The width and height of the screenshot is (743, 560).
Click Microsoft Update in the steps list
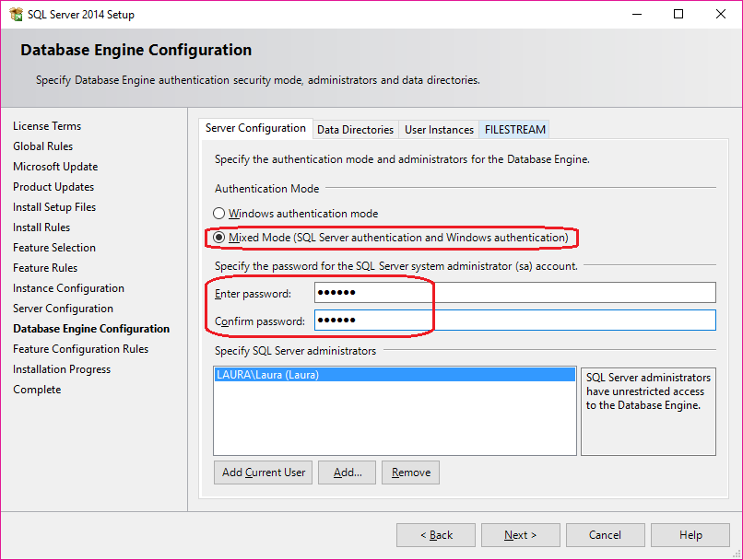[55, 167]
